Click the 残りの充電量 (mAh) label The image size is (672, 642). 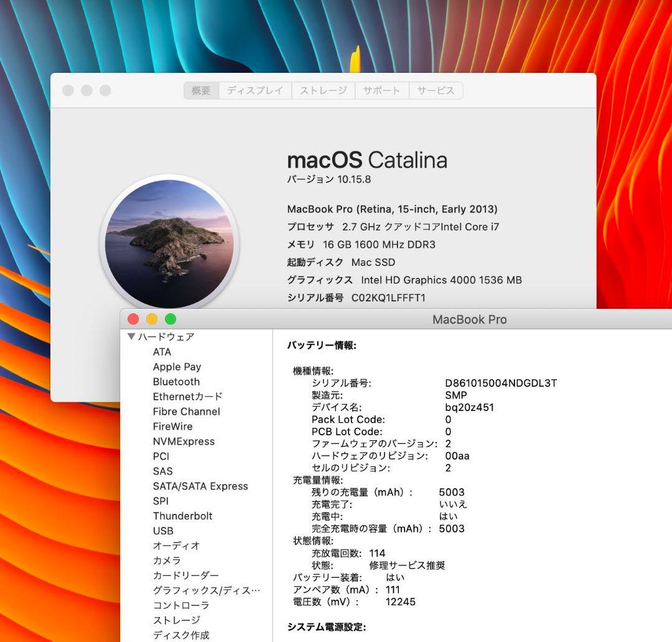tap(362, 493)
